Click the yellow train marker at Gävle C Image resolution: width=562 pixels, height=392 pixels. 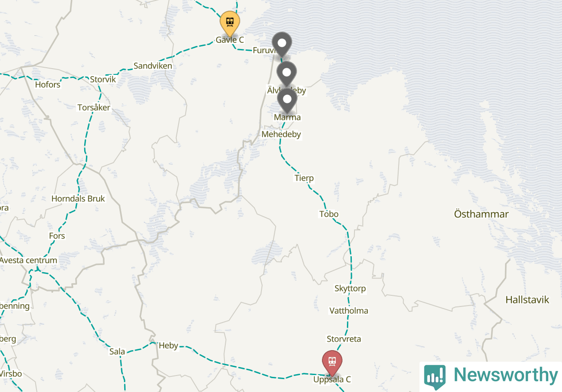230,23
